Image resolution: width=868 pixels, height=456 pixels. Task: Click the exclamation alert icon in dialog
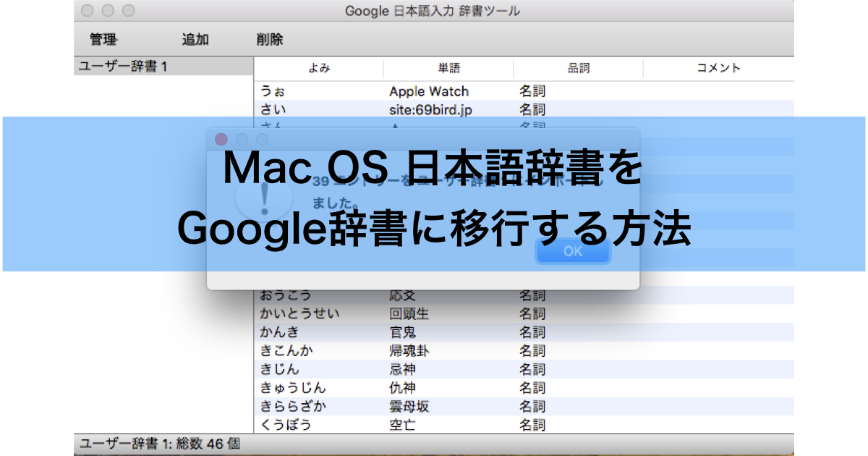point(264,195)
